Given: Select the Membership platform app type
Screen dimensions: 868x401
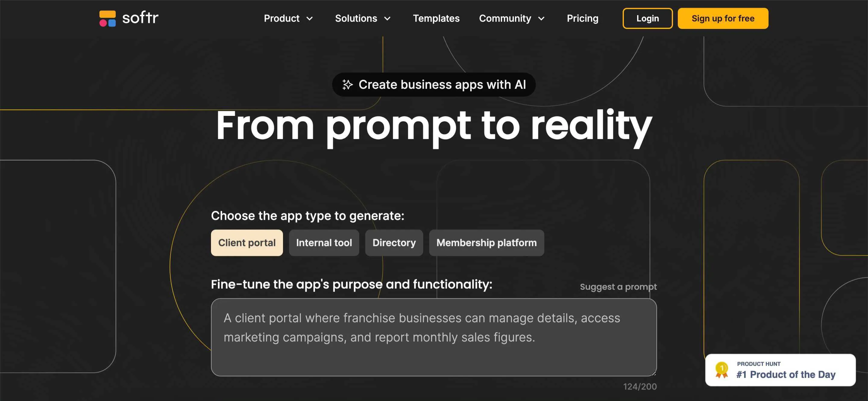Looking at the screenshot, I should pos(486,242).
